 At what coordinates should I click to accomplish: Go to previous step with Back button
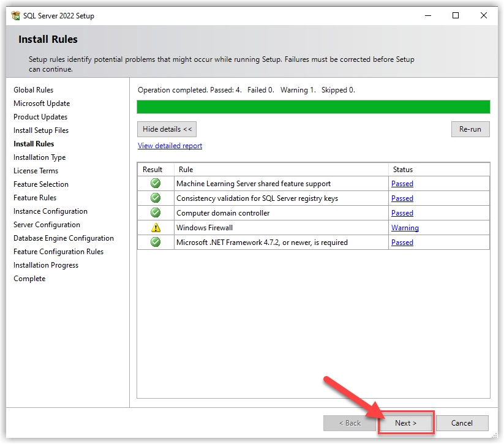[x=350, y=423]
